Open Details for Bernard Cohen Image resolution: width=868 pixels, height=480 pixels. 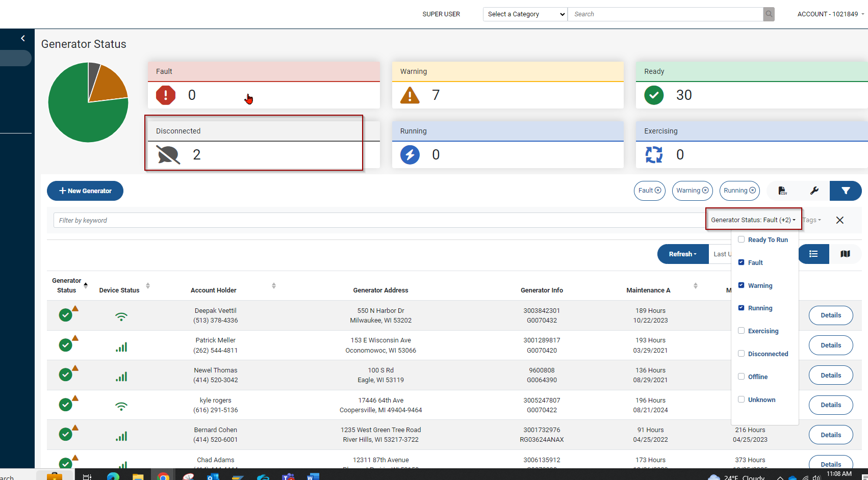831,435
